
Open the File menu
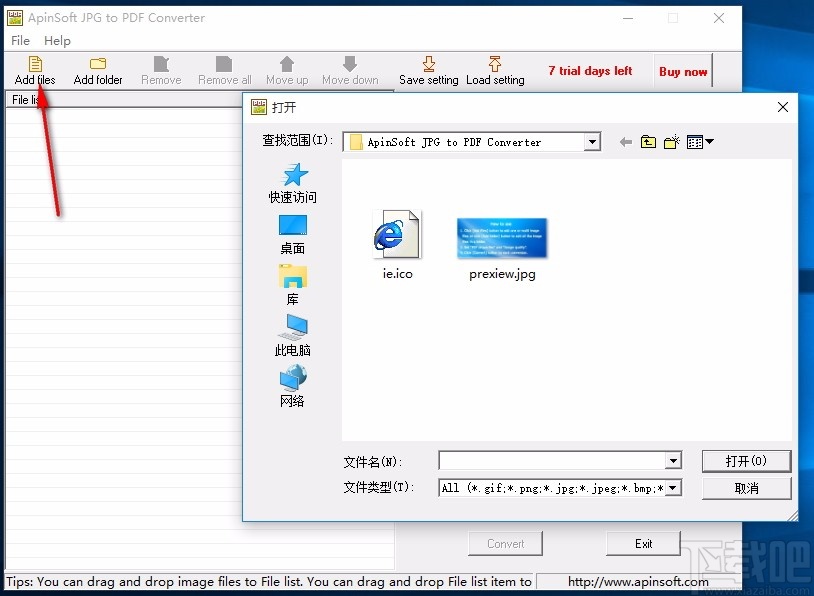click(x=18, y=40)
